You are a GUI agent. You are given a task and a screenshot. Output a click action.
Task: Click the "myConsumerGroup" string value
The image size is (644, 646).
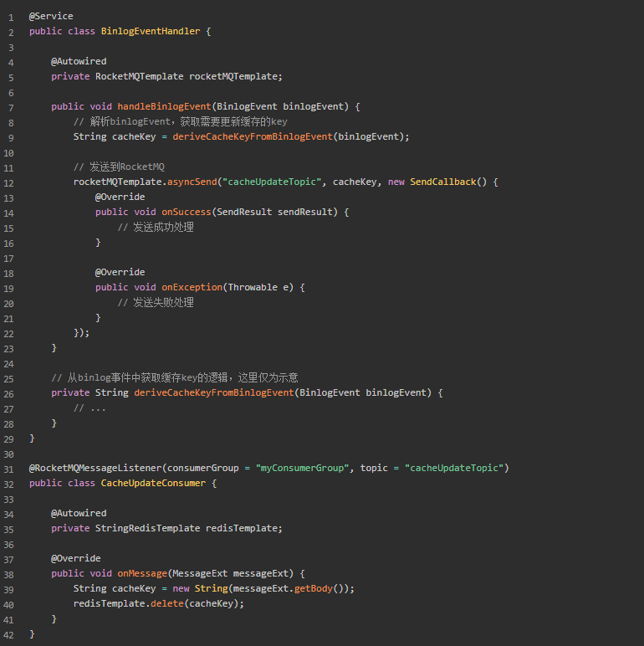tap(302, 469)
